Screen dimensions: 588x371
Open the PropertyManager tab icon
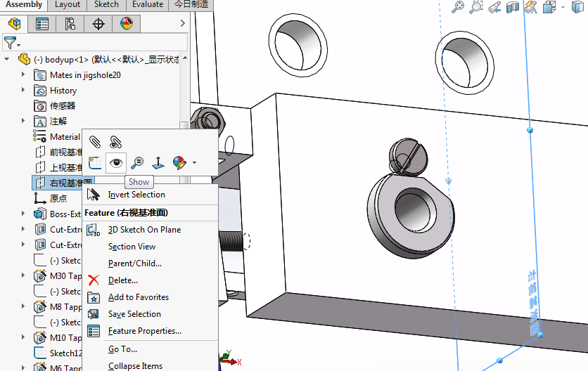(x=42, y=24)
